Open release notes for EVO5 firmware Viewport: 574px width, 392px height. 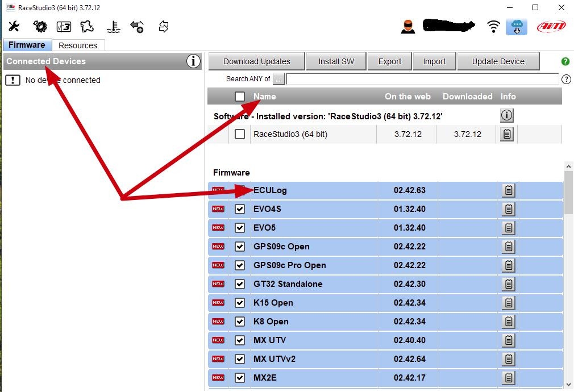[x=509, y=228]
